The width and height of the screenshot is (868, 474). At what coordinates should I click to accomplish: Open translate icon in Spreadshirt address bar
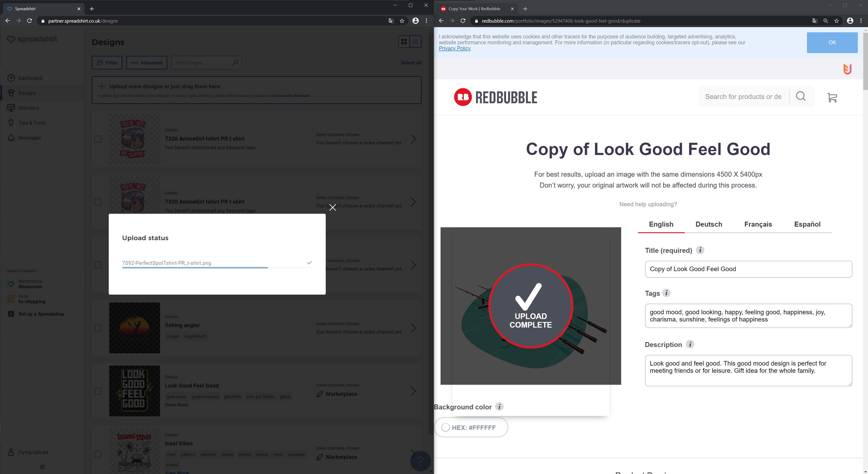pyautogui.click(x=391, y=21)
